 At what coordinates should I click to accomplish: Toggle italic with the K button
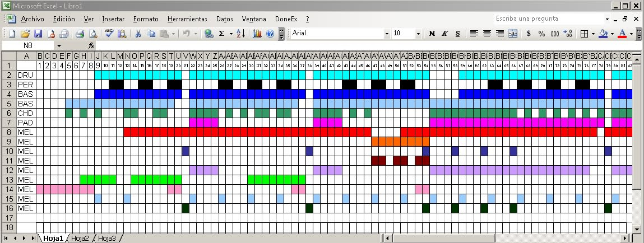pyautogui.click(x=444, y=34)
